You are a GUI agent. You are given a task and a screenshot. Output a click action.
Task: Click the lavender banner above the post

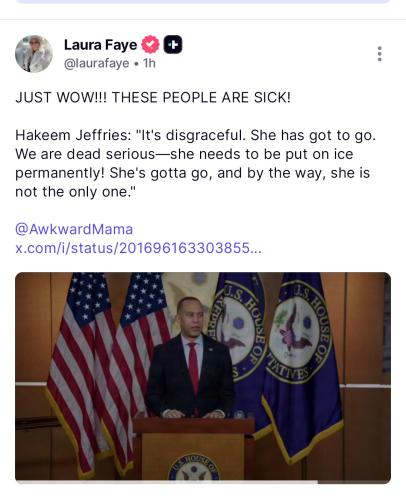coord(203,1)
